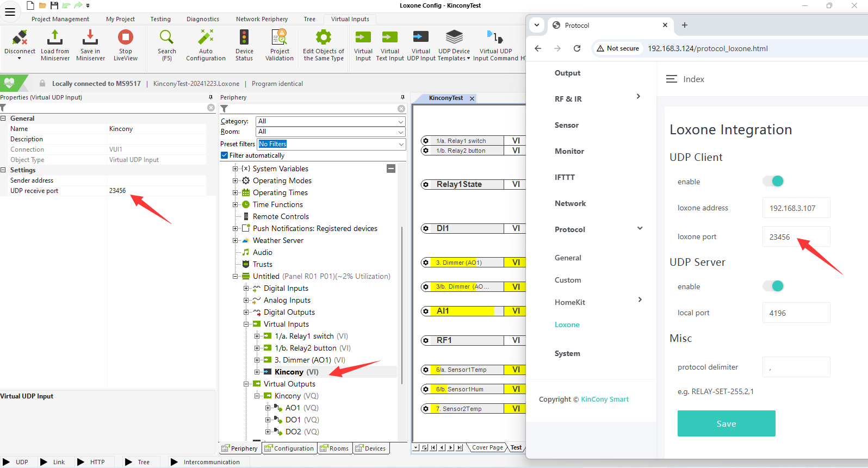This screenshot has width=868, height=468.
Task: Open Device Status
Action: [244, 38]
